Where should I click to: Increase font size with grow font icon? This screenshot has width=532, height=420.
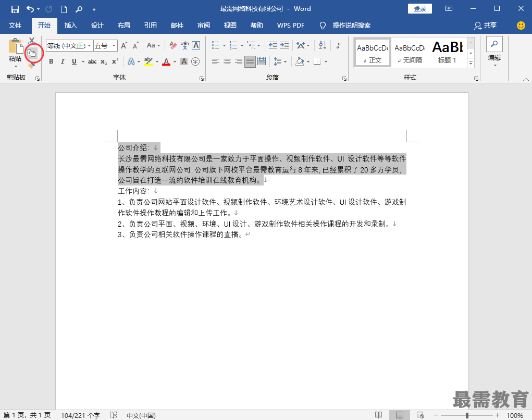point(124,45)
